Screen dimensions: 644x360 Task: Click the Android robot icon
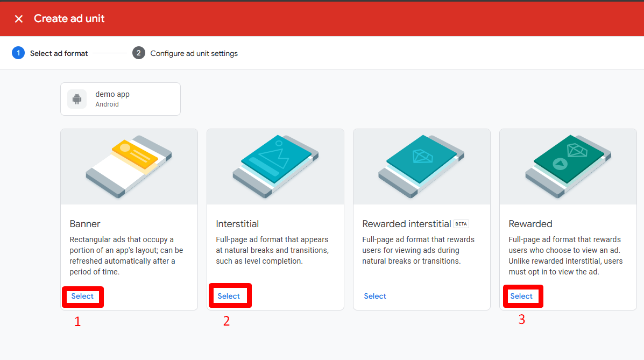[x=77, y=99]
